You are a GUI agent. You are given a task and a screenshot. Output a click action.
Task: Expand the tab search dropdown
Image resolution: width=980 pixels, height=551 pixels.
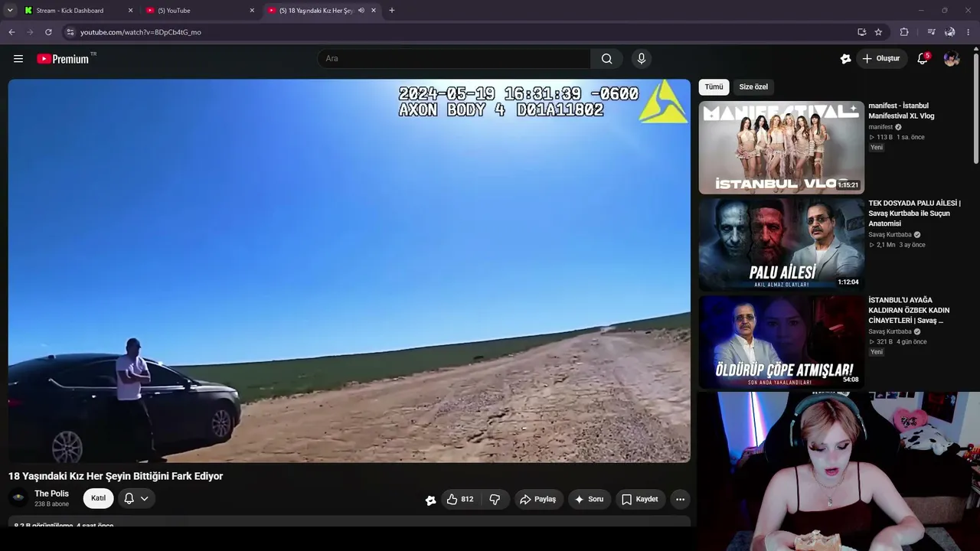pyautogui.click(x=10, y=11)
